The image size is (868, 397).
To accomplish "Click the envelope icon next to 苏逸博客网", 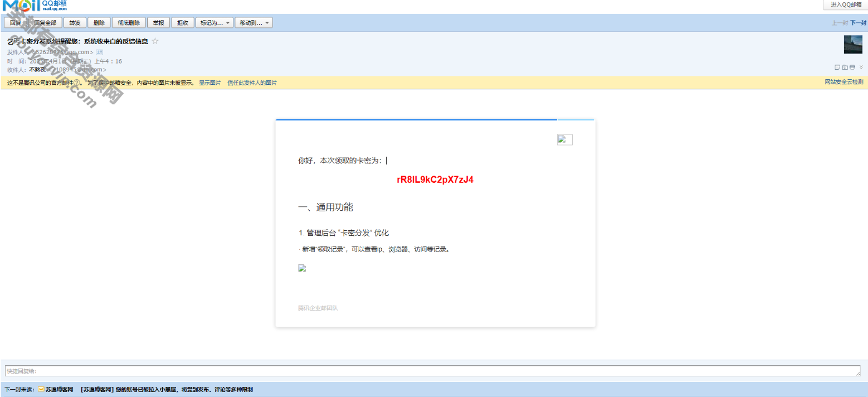I will [41, 389].
